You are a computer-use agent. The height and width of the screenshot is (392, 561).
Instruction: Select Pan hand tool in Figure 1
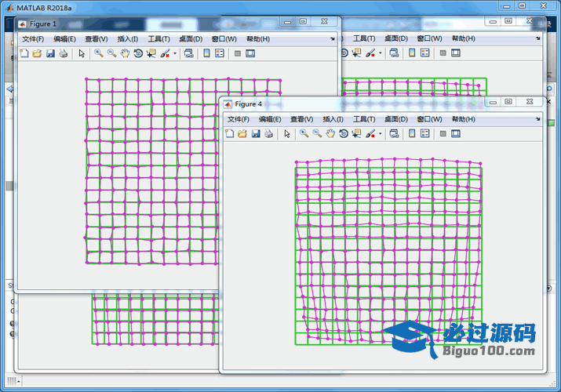click(x=125, y=53)
